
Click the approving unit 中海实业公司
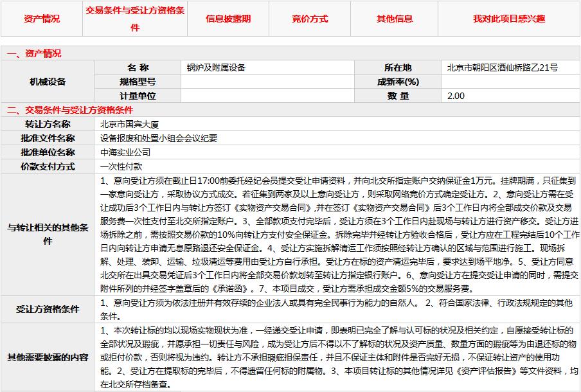coord(125,153)
